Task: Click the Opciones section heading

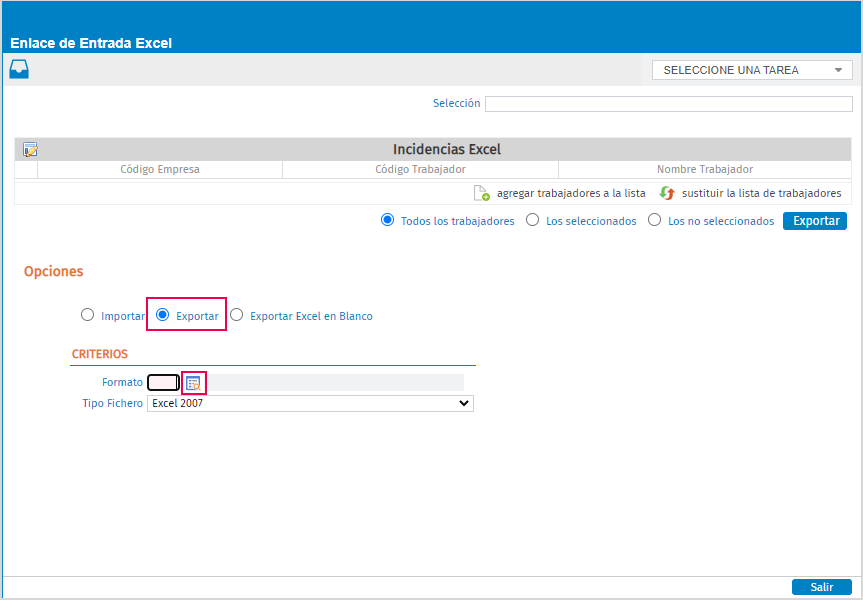Action: tap(53, 271)
